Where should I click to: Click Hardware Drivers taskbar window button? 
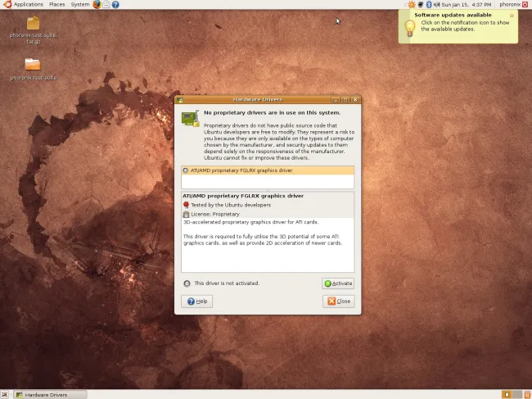(x=51, y=395)
